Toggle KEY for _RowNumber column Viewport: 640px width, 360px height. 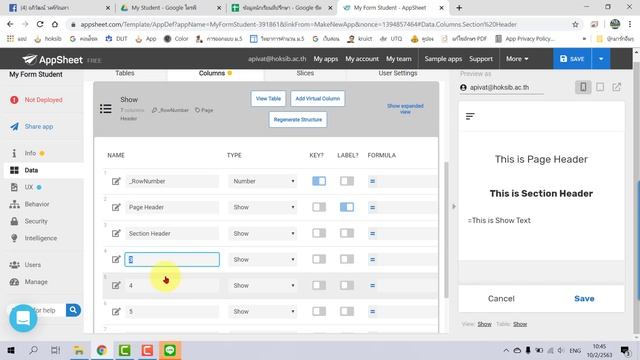[x=319, y=181]
